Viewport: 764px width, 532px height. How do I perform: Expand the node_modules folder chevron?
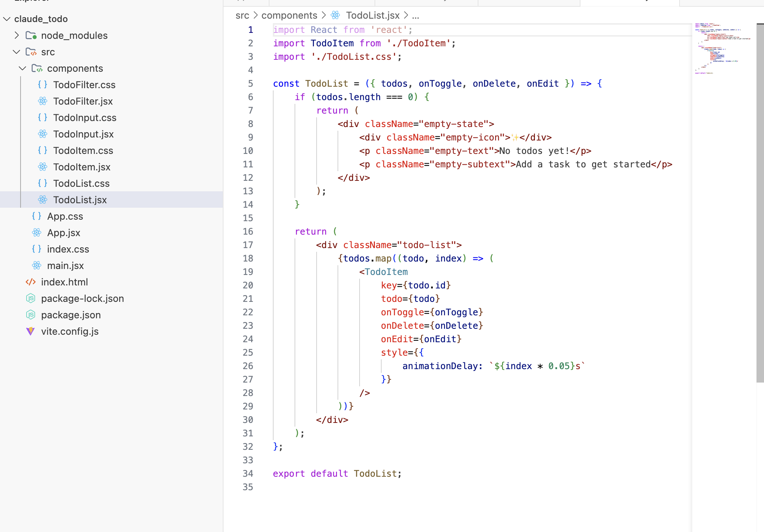click(x=16, y=35)
